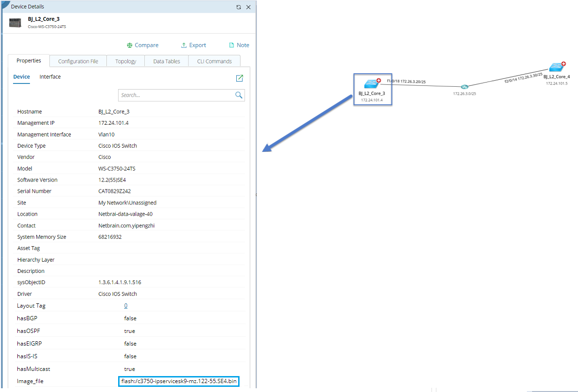Click the refresh icon in Device Details header
Viewport: 578px width, 392px height.
pos(239,7)
